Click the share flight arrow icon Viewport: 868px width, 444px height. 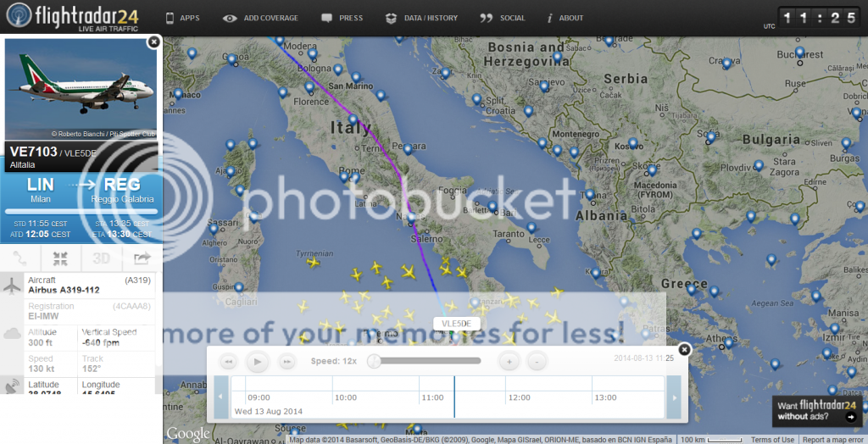(141, 258)
